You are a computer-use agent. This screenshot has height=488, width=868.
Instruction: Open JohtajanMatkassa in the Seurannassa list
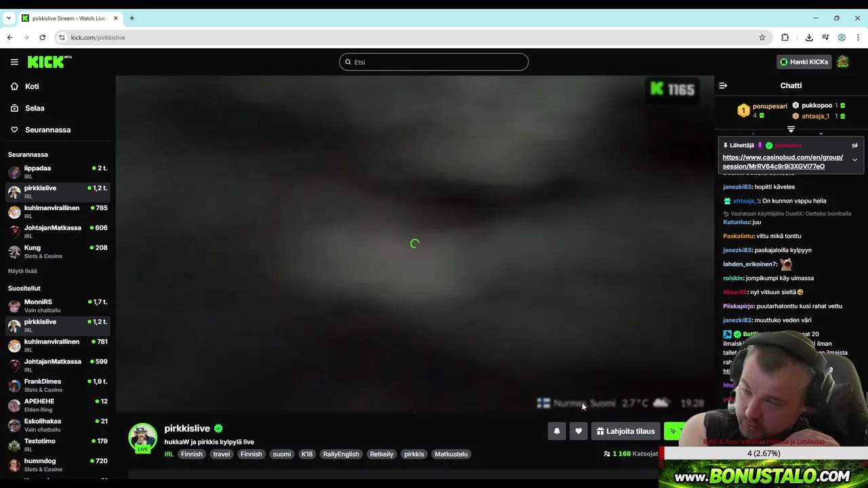[58, 231]
